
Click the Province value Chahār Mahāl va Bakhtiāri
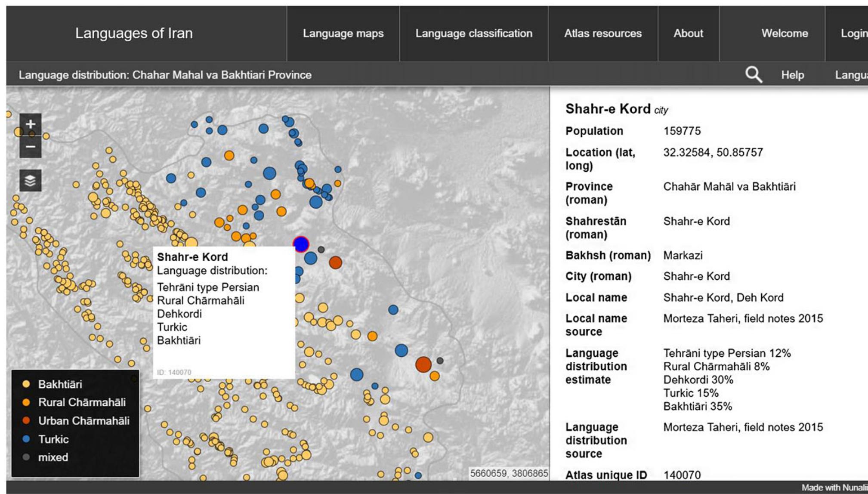729,186
